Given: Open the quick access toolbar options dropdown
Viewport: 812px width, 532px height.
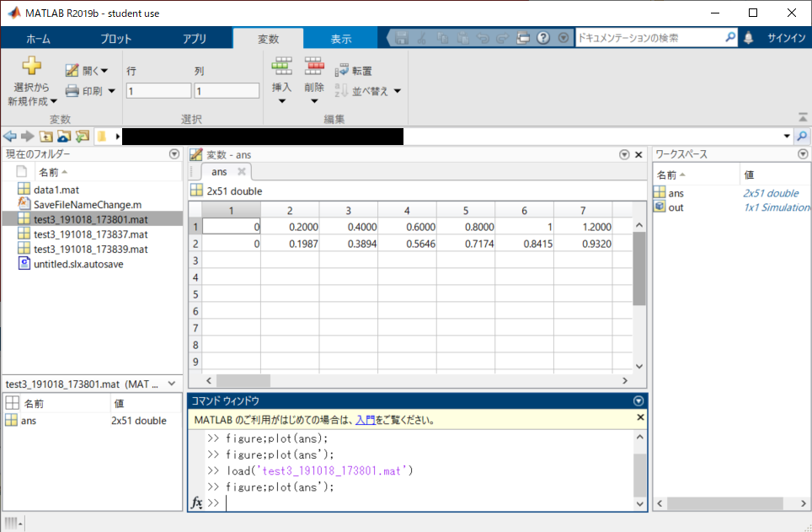Looking at the screenshot, I should tap(564, 38).
